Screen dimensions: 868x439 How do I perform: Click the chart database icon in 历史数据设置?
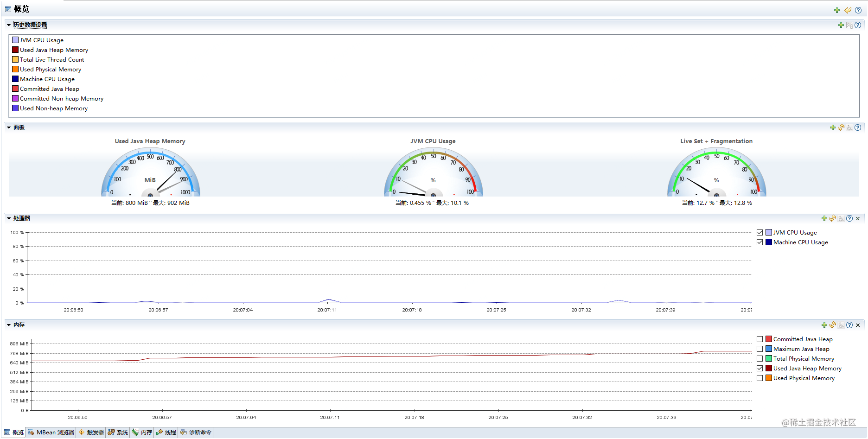click(849, 25)
